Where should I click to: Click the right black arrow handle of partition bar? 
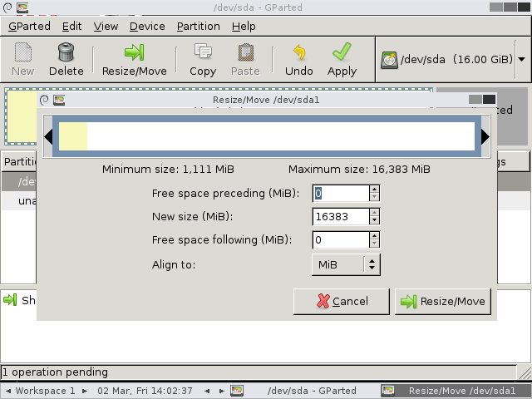coord(485,136)
